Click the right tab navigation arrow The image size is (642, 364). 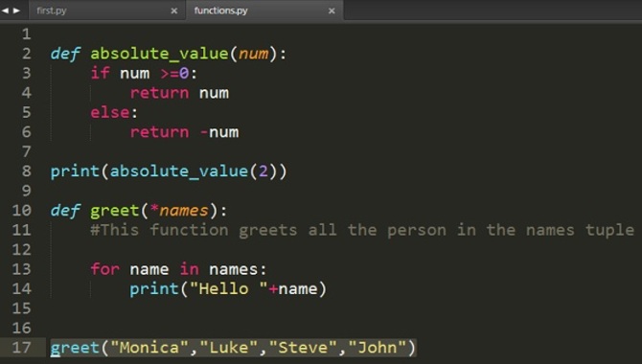tap(16, 11)
